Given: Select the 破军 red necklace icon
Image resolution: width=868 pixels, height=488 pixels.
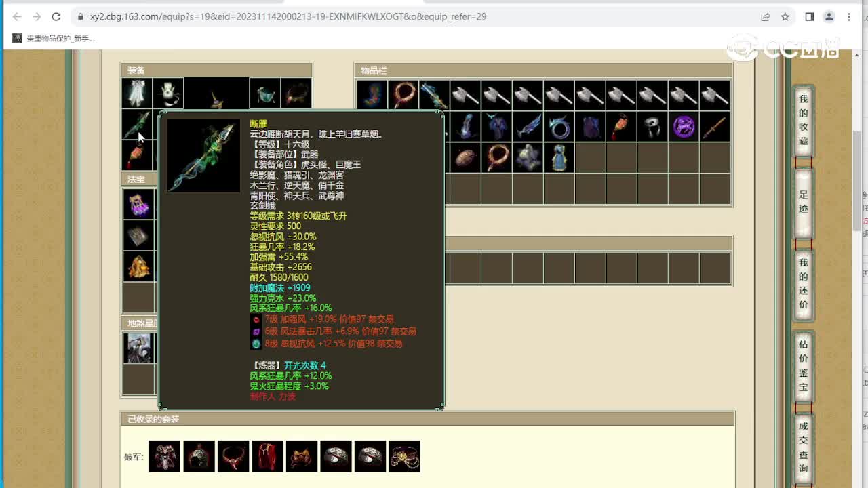Looking at the screenshot, I should [x=233, y=456].
